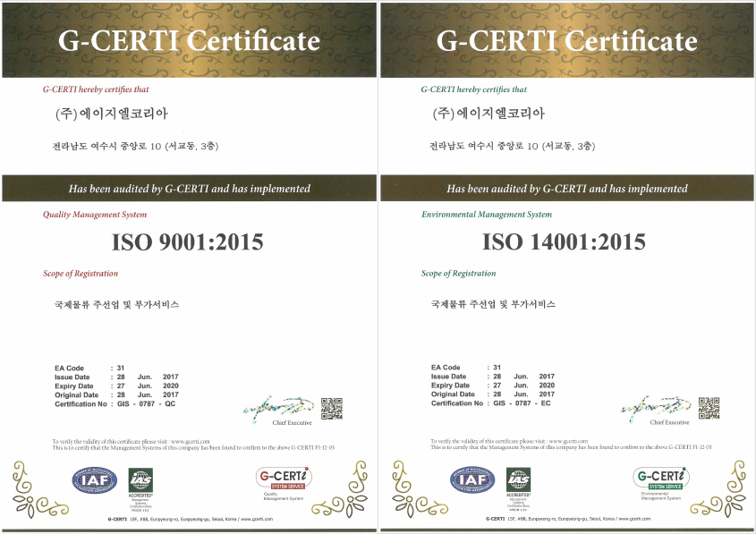Click the QR code on the ISO 14001 certificate
756x534 pixels.
(x=709, y=408)
